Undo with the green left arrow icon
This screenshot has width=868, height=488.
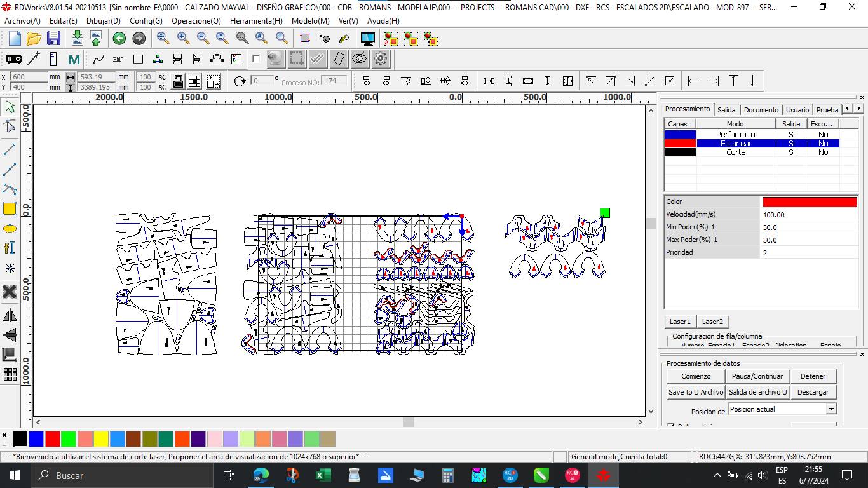[119, 39]
